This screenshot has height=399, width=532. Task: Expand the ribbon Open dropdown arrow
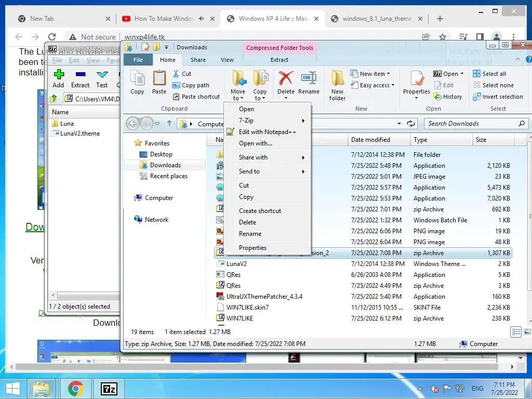coord(462,74)
